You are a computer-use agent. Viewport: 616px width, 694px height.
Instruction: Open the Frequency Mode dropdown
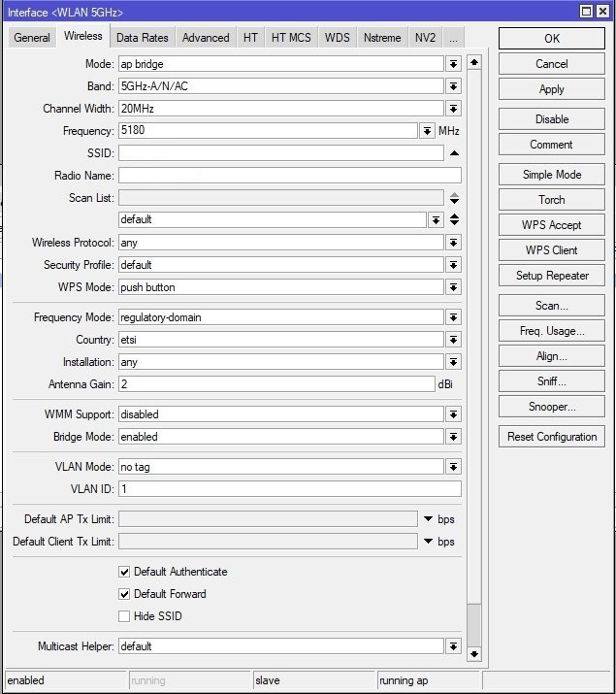click(453, 317)
